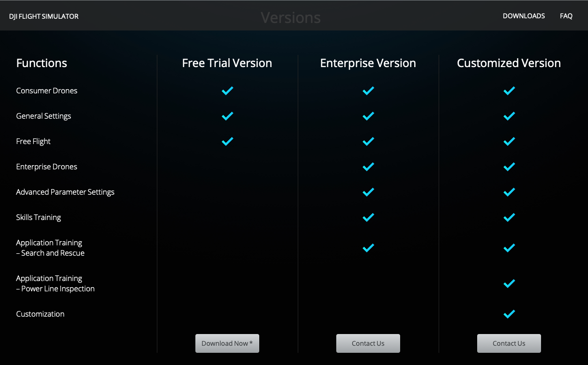Click the Enterprise Drones row label
588x365 pixels.
point(46,167)
